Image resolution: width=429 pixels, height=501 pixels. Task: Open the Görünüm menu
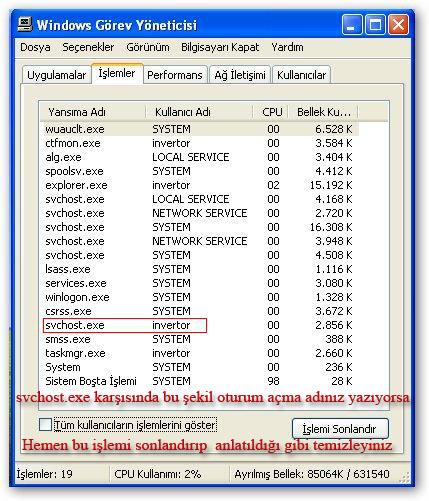[148, 47]
